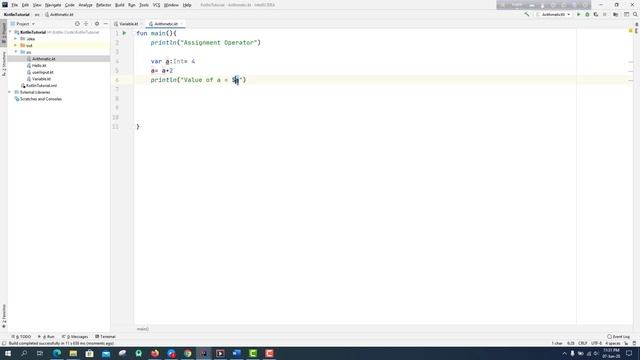Open the Project side tool button
The image size is (640, 360).
pyautogui.click(x=4, y=32)
